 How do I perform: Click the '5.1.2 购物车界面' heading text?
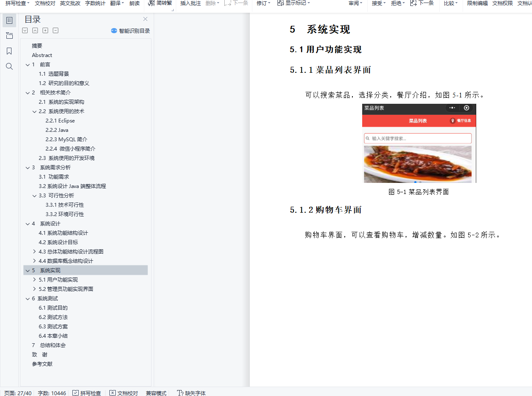326,210
